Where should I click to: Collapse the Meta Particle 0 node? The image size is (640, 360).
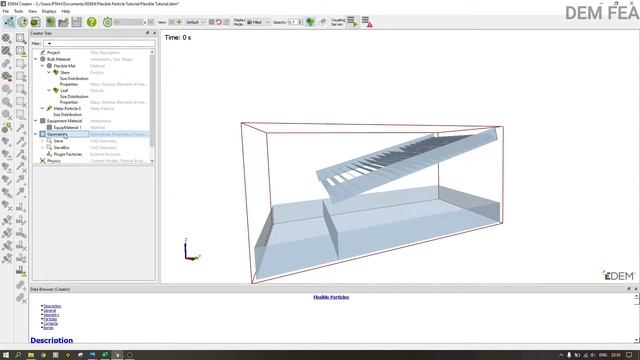point(42,109)
